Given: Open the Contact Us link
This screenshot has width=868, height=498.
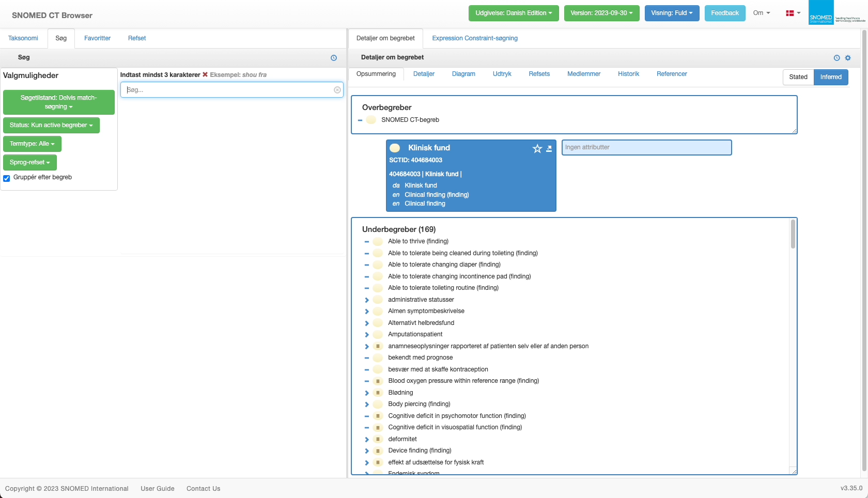Looking at the screenshot, I should pyautogui.click(x=204, y=489).
